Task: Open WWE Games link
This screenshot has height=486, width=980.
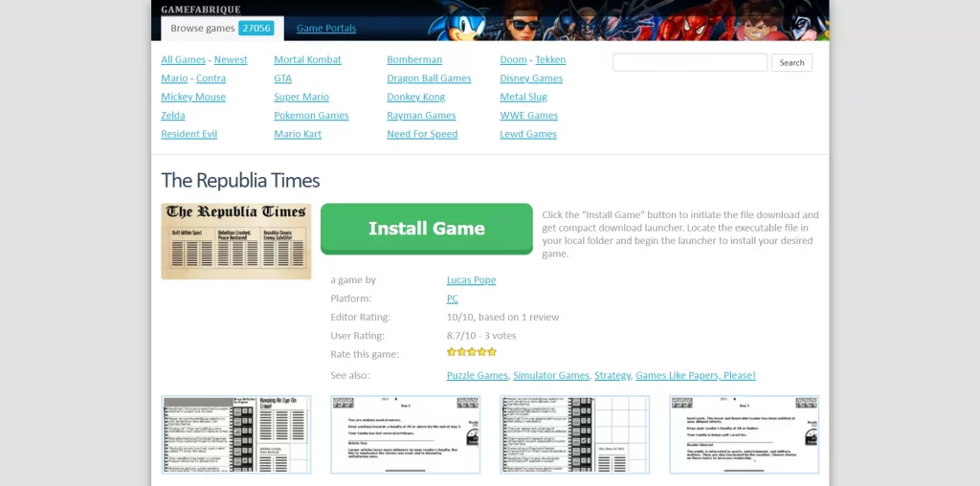Action: [528, 116]
